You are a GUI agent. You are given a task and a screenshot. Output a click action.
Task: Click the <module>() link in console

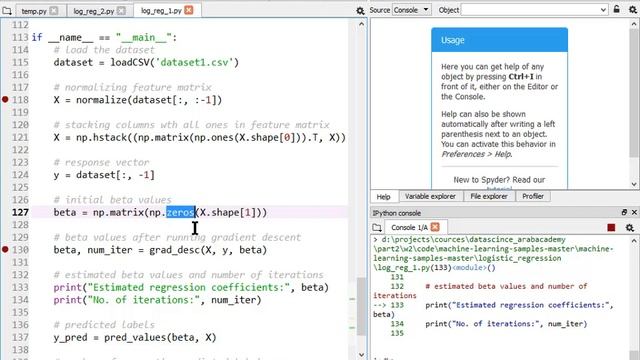coord(474,268)
